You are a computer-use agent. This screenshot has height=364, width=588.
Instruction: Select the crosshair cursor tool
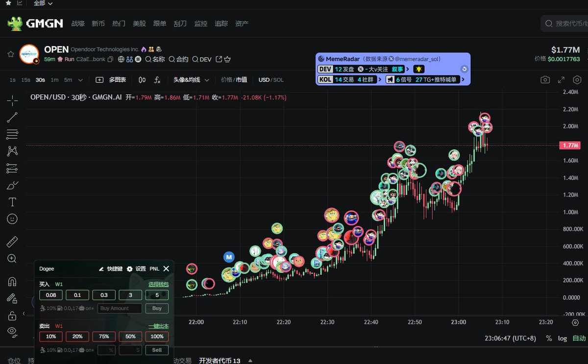point(12,100)
